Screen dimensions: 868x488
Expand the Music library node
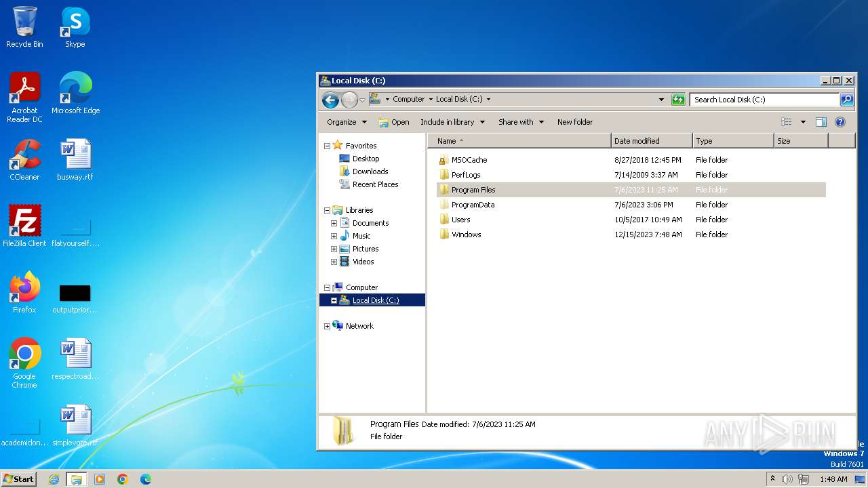coord(334,236)
